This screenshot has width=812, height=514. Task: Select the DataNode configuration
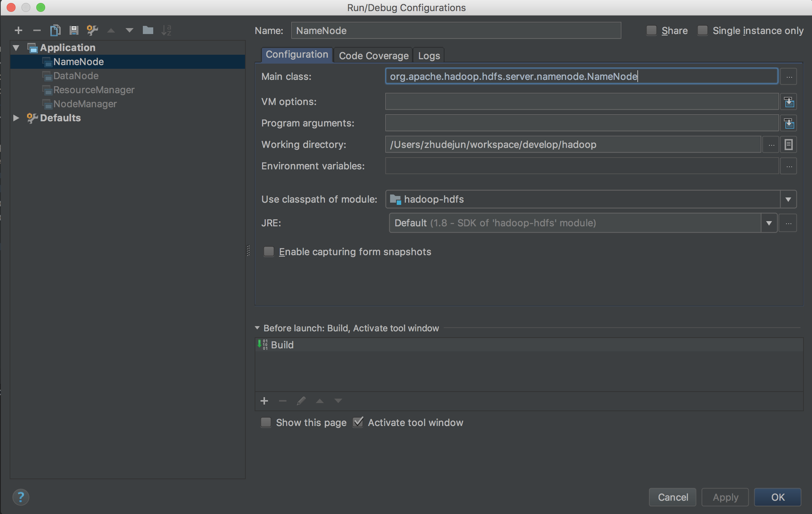click(128, 76)
